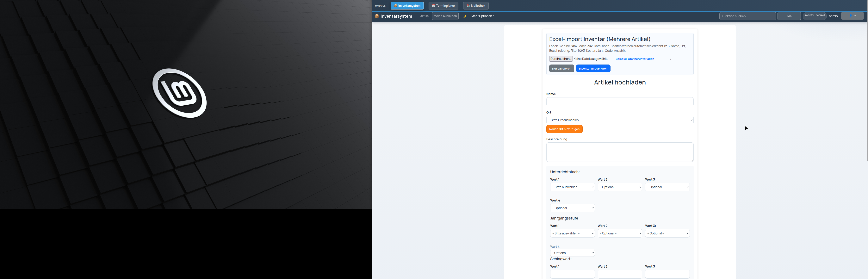The height and width of the screenshot is (279, 868).
Task: Focus the Funktion suchen search field
Action: pyautogui.click(x=747, y=16)
